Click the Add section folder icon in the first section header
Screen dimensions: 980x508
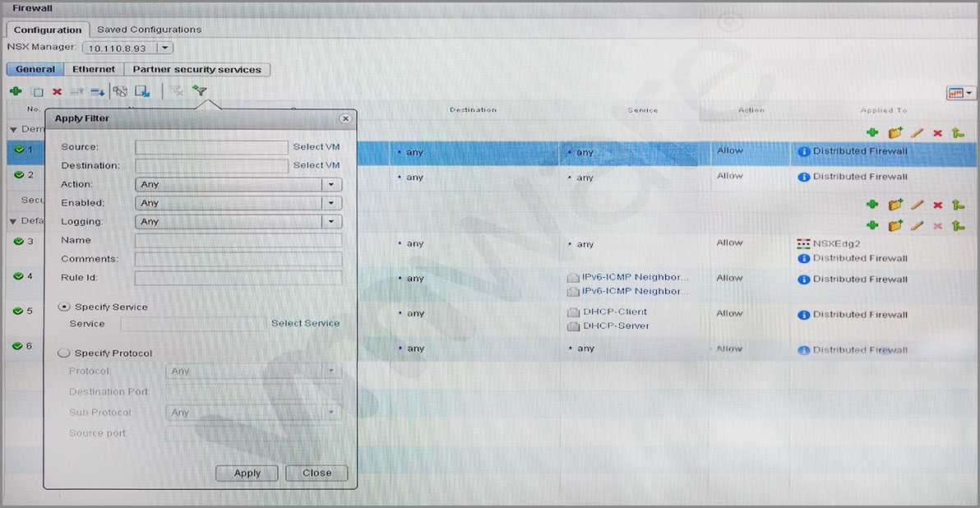895,133
